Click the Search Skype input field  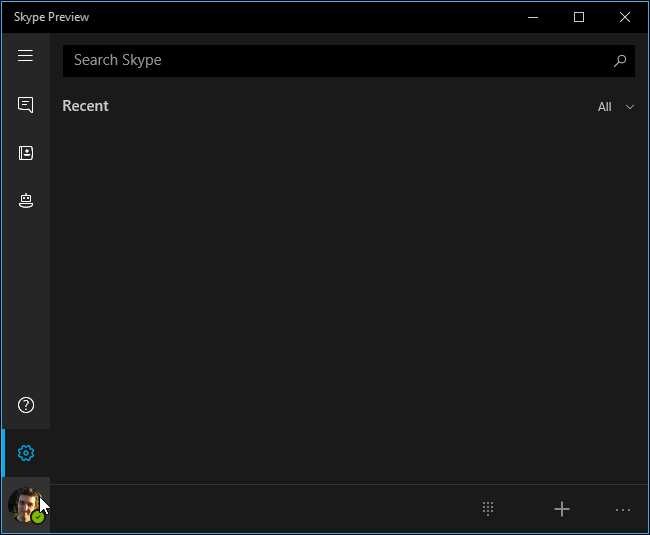tap(349, 61)
